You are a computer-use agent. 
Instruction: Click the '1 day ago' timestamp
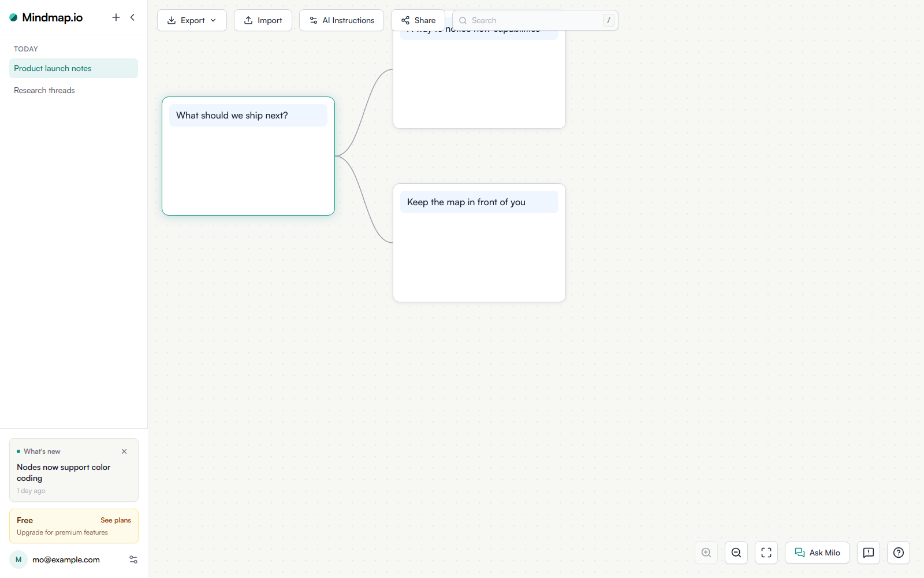click(31, 491)
